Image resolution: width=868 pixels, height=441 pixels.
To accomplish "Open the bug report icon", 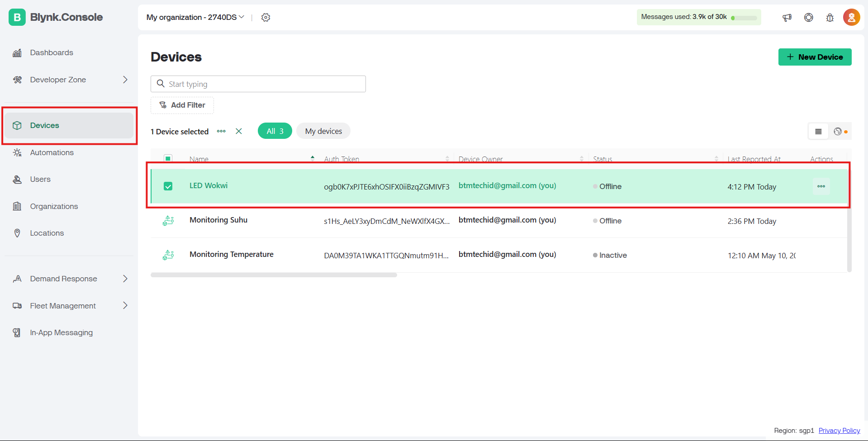I will click(830, 18).
